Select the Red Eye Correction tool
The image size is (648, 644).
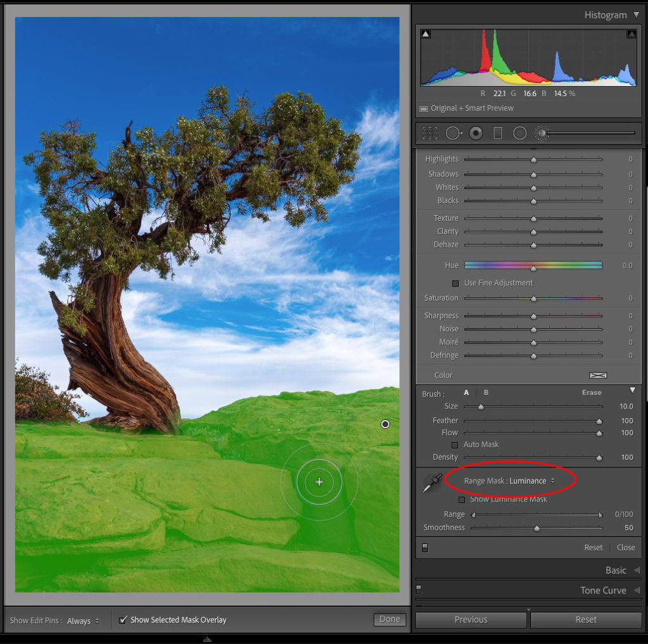click(x=476, y=133)
